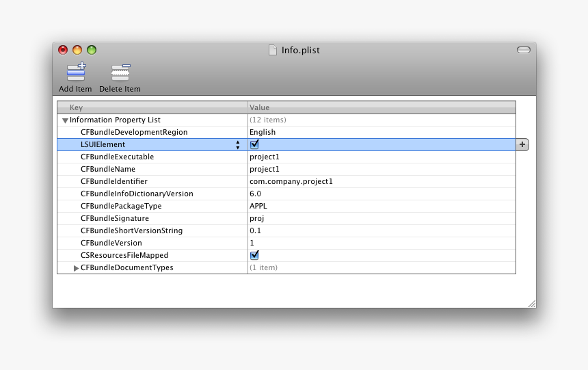The image size is (588, 370).
Task: Select the Information Property List root label
Action: pos(115,120)
